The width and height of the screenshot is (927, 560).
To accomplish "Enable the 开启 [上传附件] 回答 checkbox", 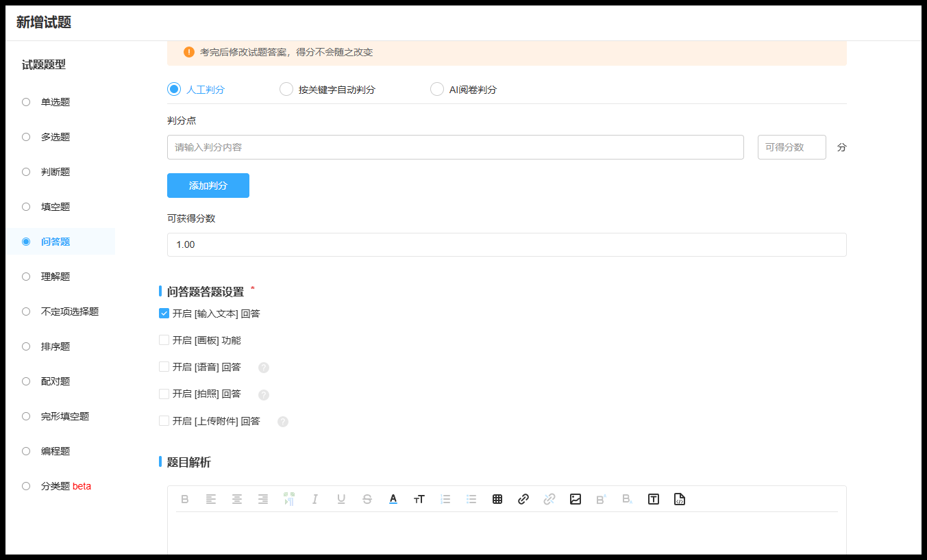I will click(164, 421).
